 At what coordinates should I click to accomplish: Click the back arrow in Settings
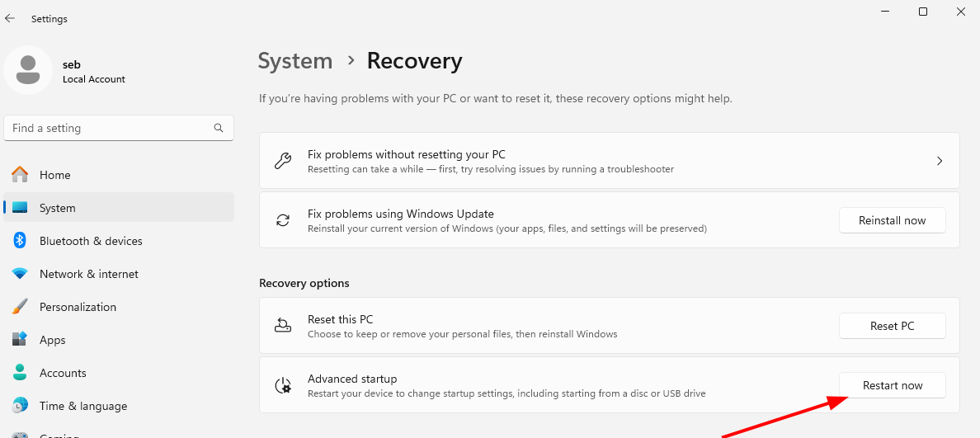pos(10,18)
